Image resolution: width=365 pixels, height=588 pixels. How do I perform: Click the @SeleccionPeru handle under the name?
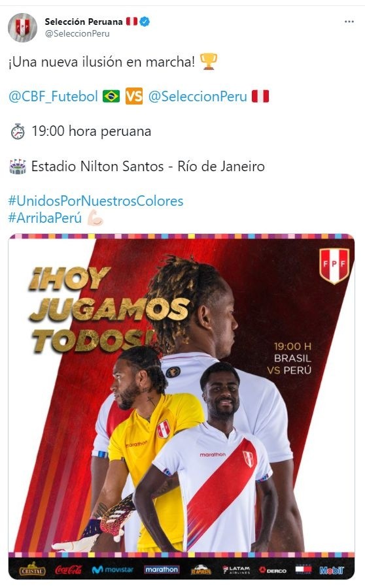[77, 33]
